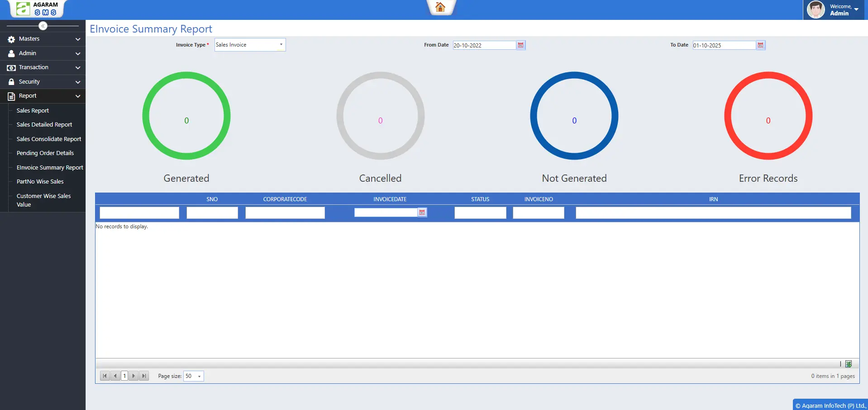Go to the first page of grid
The width and height of the screenshot is (868, 410).
[x=105, y=376]
